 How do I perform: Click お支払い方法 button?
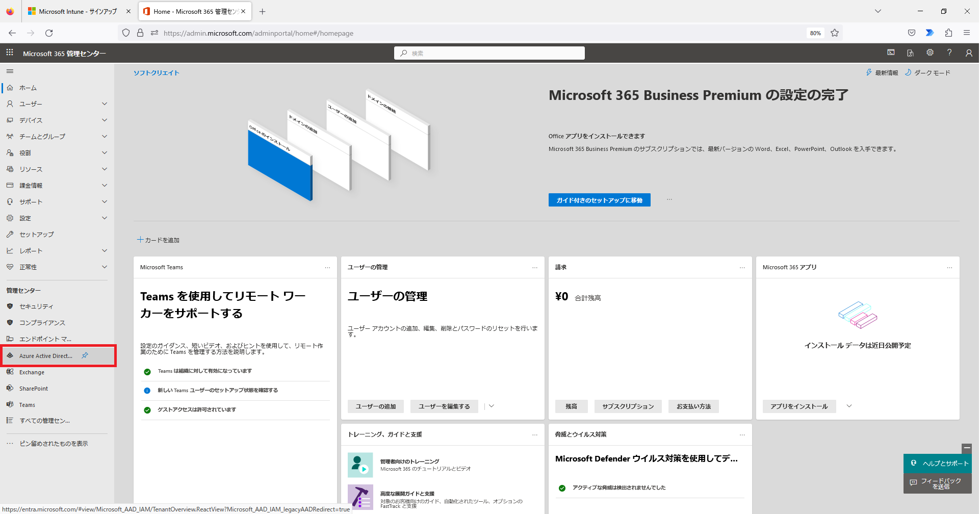[694, 406]
